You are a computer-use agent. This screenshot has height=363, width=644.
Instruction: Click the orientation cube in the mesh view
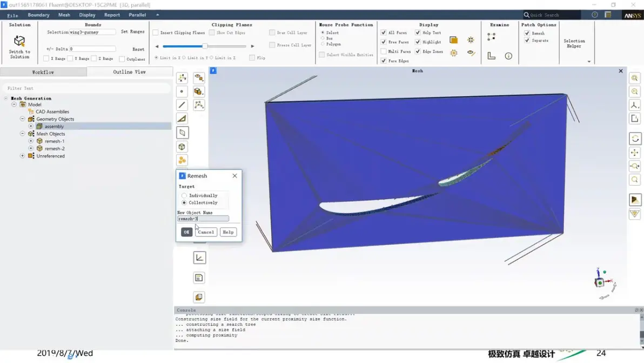point(600,282)
